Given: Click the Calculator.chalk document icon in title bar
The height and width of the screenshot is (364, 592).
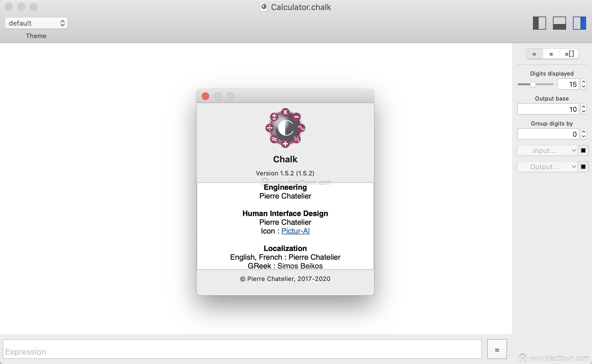Looking at the screenshot, I should (264, 7).
